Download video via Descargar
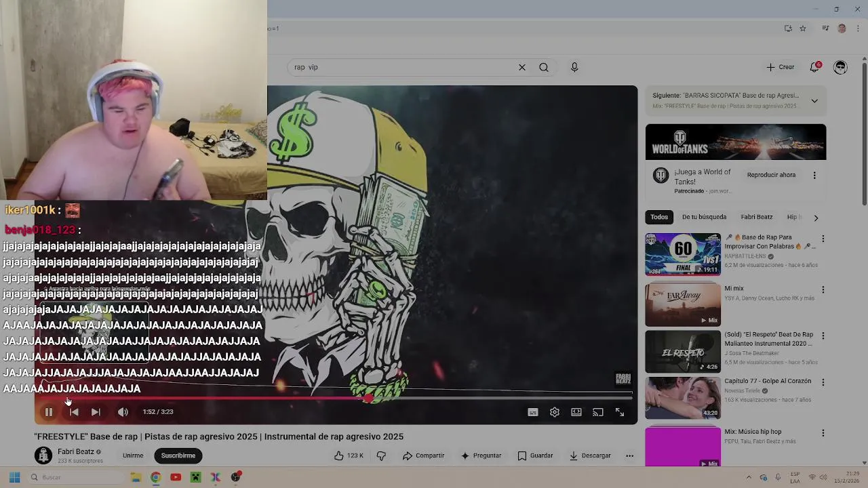 click(590, 455)
